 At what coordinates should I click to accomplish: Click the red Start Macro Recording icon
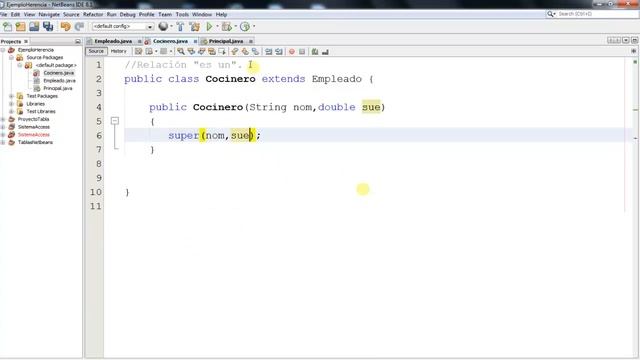coord(292,51)
